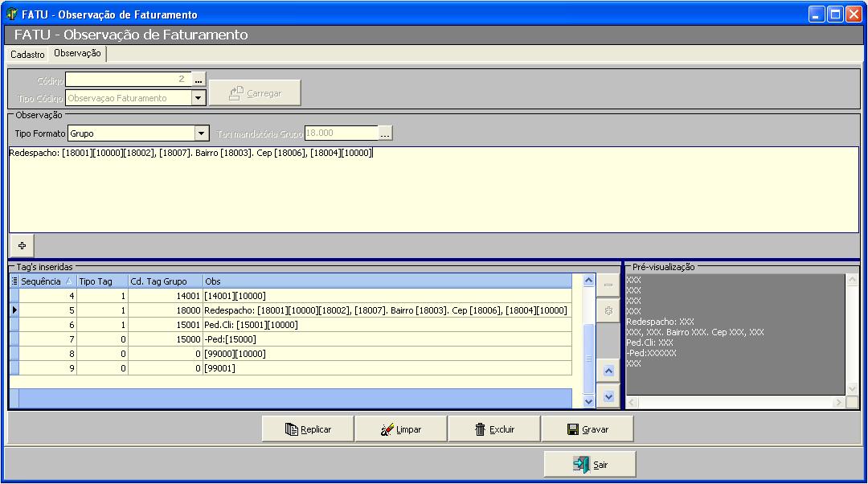This screenshot has width=868, height=484.
Task: Click the Replicar copy button
Action: coord(308,429)
